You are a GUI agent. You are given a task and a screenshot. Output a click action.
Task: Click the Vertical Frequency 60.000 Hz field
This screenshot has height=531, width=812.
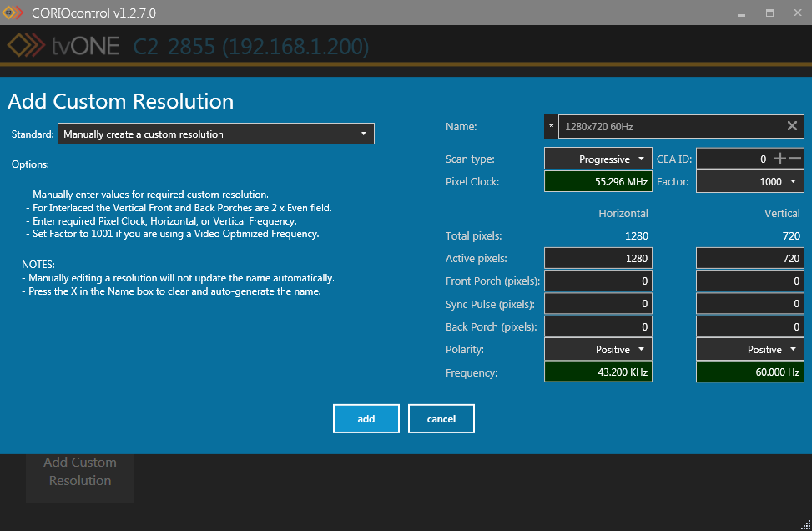750,372
